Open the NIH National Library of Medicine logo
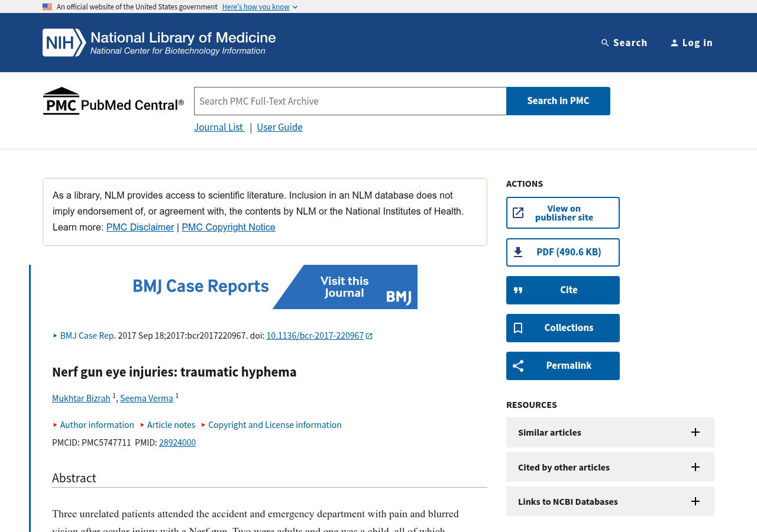 159,43
